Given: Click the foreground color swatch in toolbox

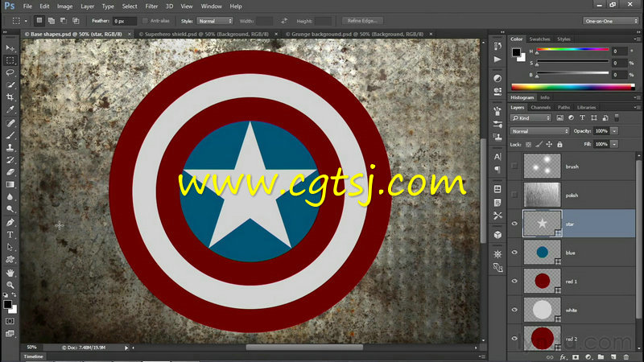Looking at the screenshot, I should click(x=7, y=304).
